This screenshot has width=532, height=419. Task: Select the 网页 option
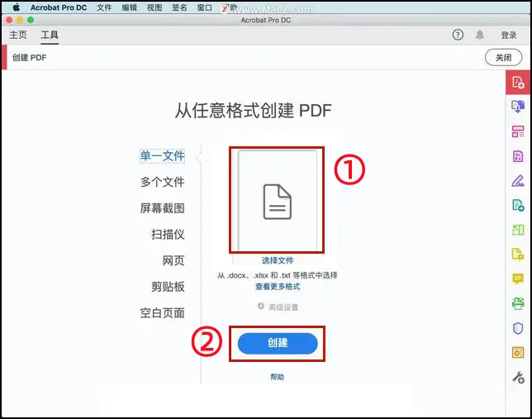click(x=173, y=260)
